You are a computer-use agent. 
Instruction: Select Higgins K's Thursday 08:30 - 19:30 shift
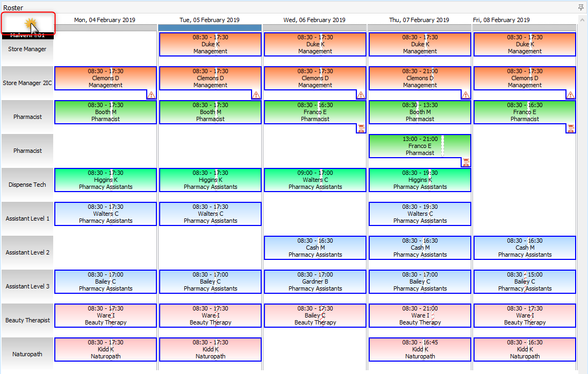coord(420,180)
